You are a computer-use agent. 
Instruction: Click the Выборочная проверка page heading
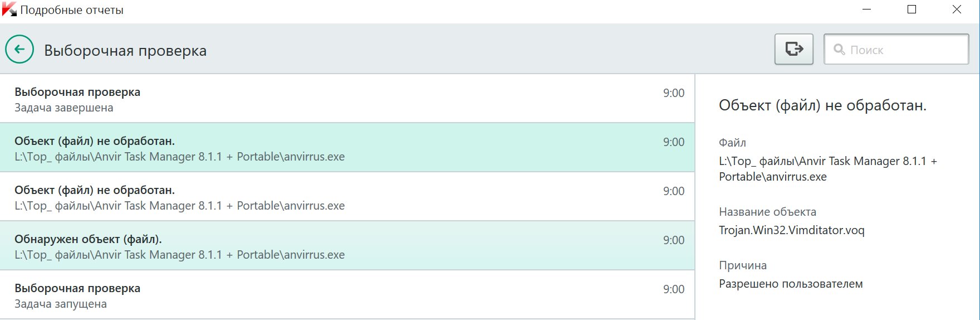125,50
